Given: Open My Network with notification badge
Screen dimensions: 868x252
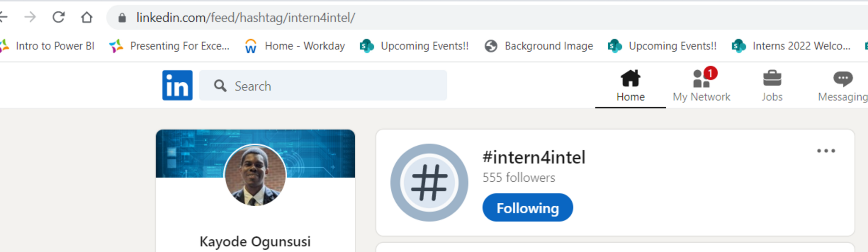Looking at the screenshot, I should pyautogui.click(x=701, y=85).
